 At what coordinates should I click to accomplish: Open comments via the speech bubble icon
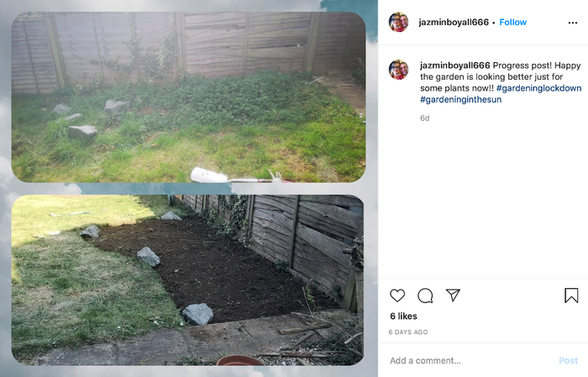point(425,296)
